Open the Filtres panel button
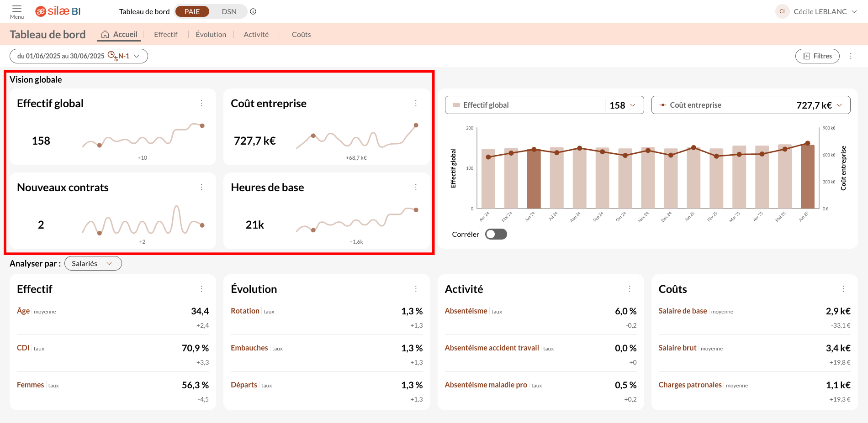Image resolution: width=868 pixels, height=423 pixels. pyautogui.click(x=817, y=56)
